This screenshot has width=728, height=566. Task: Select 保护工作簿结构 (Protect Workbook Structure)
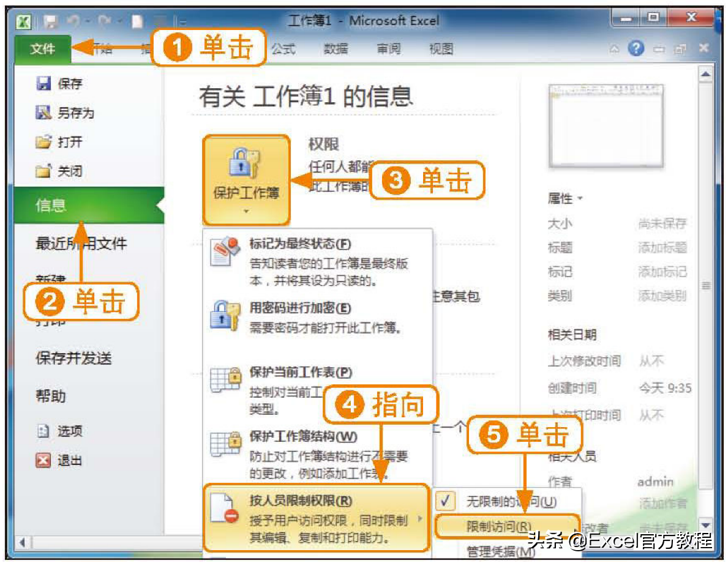(x=318, y=456)
